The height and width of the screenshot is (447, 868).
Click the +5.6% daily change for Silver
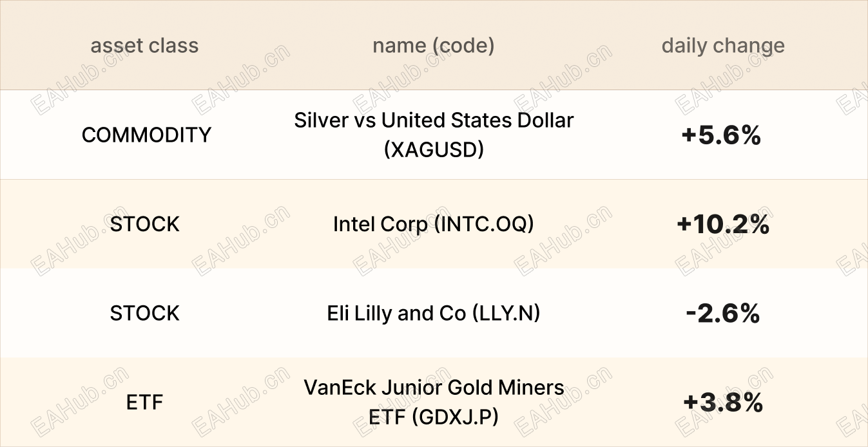pyautogui.click(x=722, y=135)
